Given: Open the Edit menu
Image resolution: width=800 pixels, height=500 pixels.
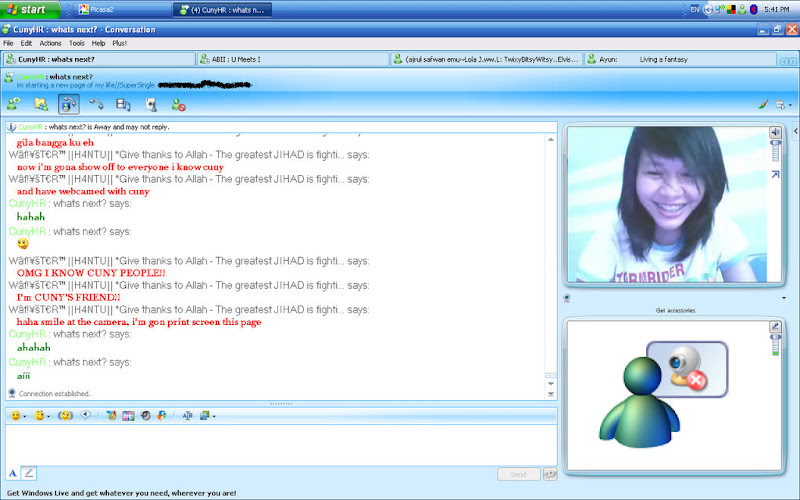Looking at the screenshot, I should tap(26, 43).
